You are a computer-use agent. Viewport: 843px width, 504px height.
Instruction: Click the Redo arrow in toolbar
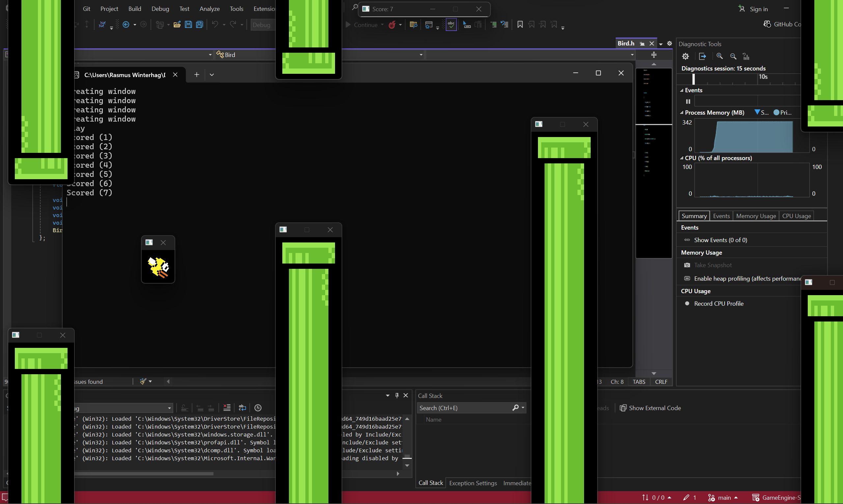click(233, 24)
